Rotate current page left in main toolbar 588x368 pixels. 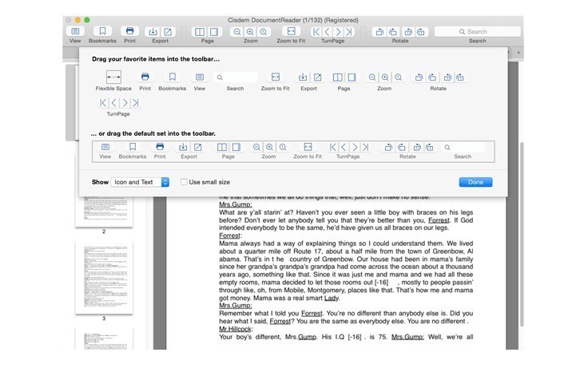tap(379, 32)
